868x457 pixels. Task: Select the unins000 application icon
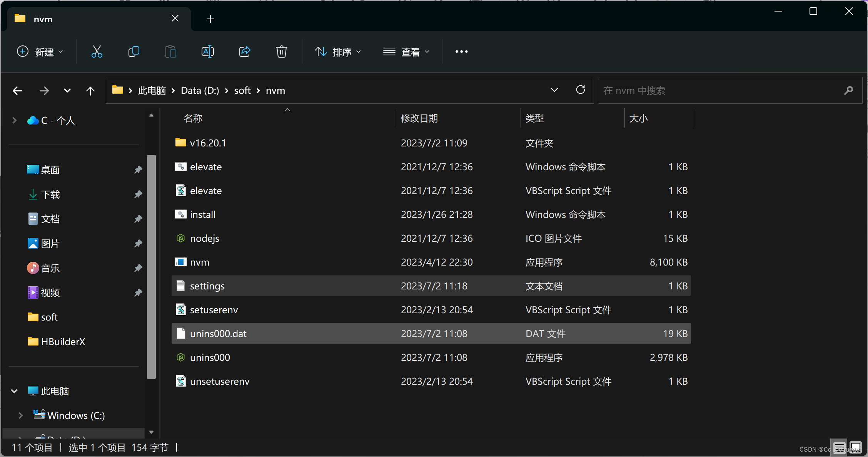180,357
